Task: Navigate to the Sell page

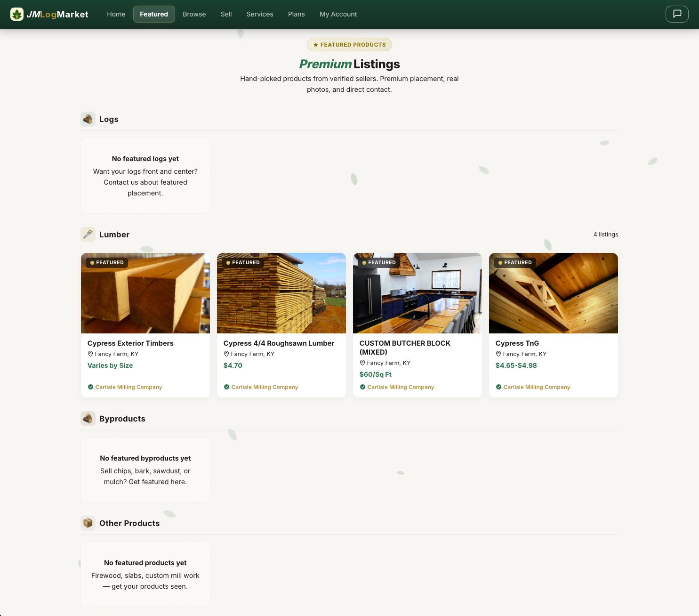Action: [x=226, y=14]
